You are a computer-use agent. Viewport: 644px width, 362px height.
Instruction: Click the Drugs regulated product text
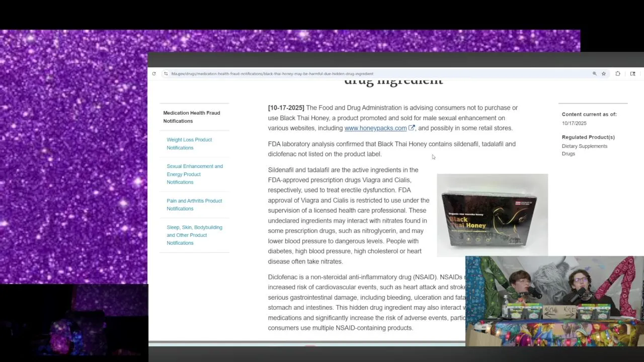(569, 154)
